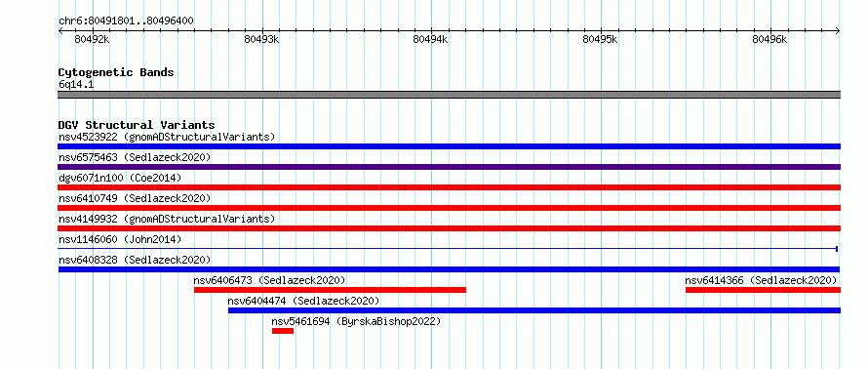The height and width of the screenshot is (369, 868).
Task: Click the gray 6q14.1 cytogenetic band
Action: pyautogui.click(x=449, y=95)
